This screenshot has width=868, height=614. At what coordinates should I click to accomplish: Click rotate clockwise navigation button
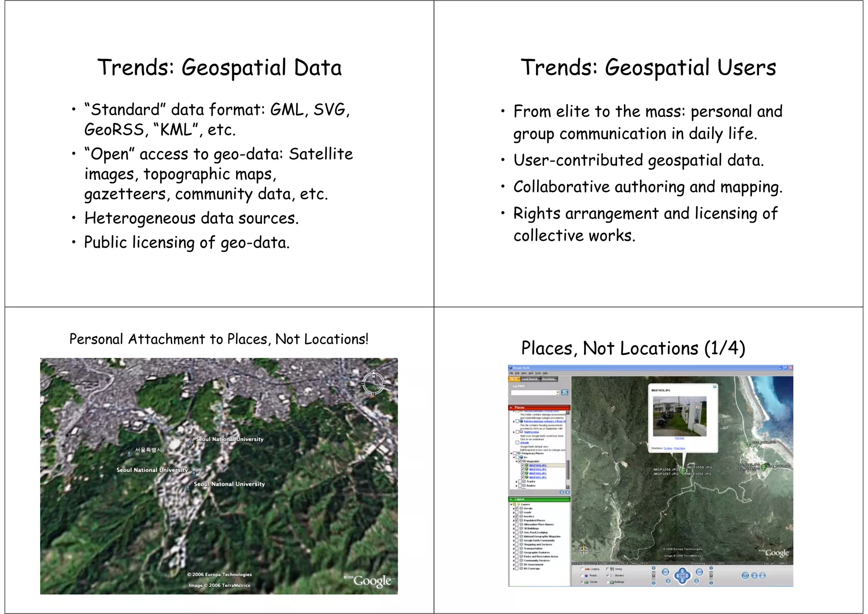click(699, 572)
